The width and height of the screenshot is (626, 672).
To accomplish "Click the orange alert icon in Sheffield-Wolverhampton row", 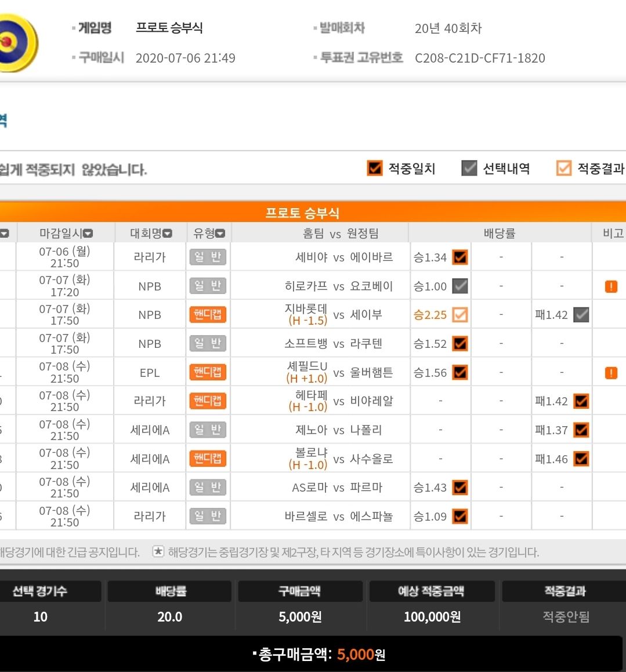I will click(611, 373).
